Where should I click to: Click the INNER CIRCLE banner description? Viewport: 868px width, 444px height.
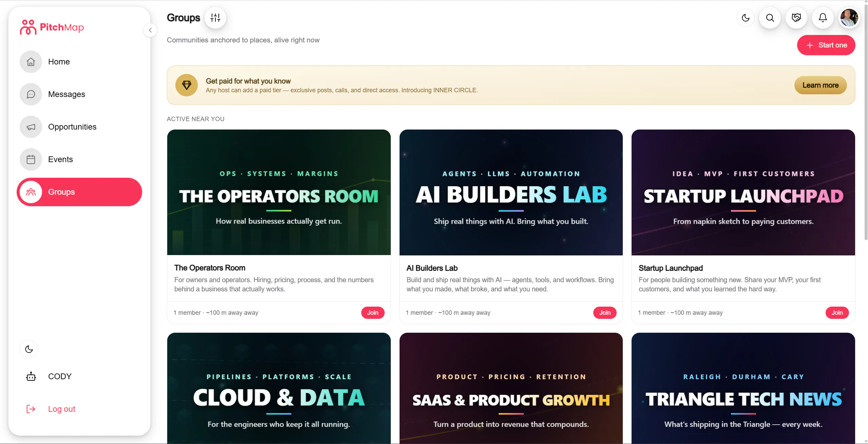(x=342, y=90)
